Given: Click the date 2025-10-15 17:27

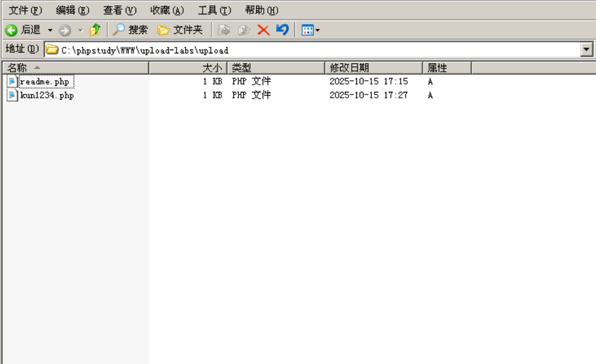Looking at the screenshot, I should point(369,95).
